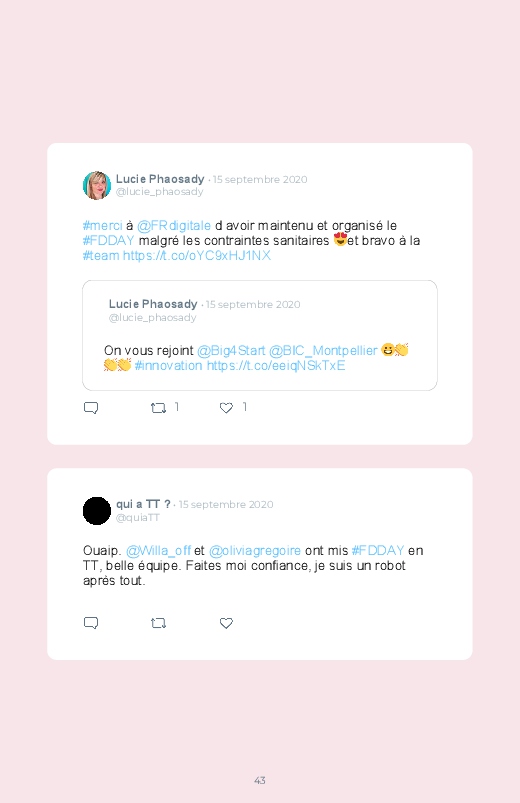Open qui a TT black avatar

[97, 511]
